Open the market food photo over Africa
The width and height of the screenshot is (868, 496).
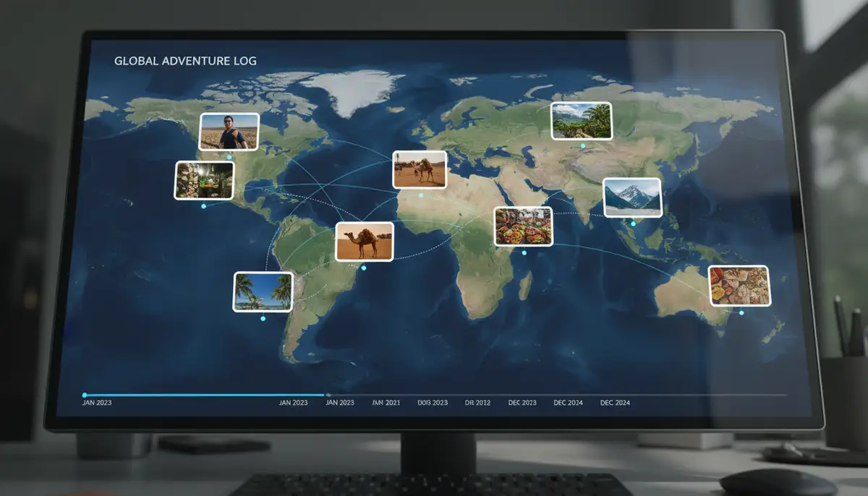(523, 226)
